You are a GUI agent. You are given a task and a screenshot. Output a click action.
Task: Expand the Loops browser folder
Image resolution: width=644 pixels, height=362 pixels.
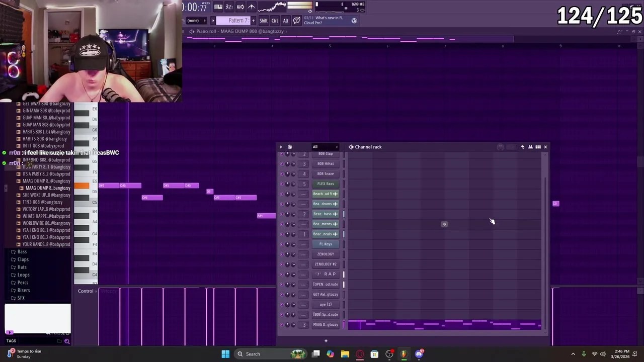point(23,275)
